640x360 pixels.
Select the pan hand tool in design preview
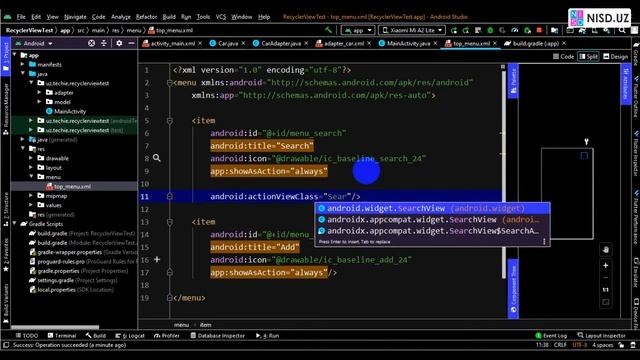pyautogui.click(x=606, y=249)
